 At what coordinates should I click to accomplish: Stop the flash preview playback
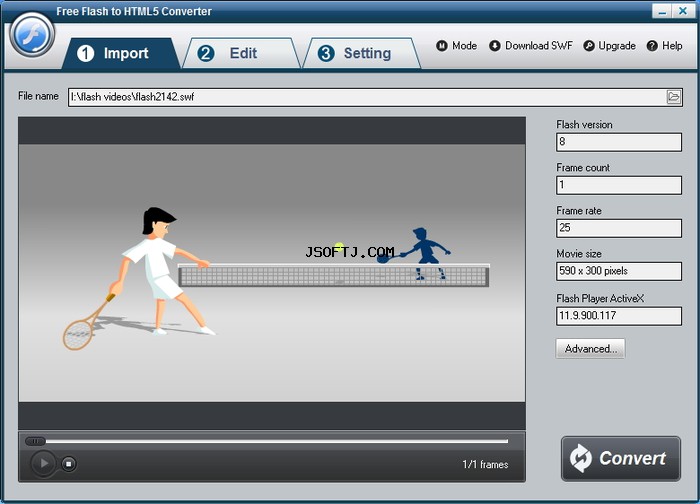[x=68, y=464]
